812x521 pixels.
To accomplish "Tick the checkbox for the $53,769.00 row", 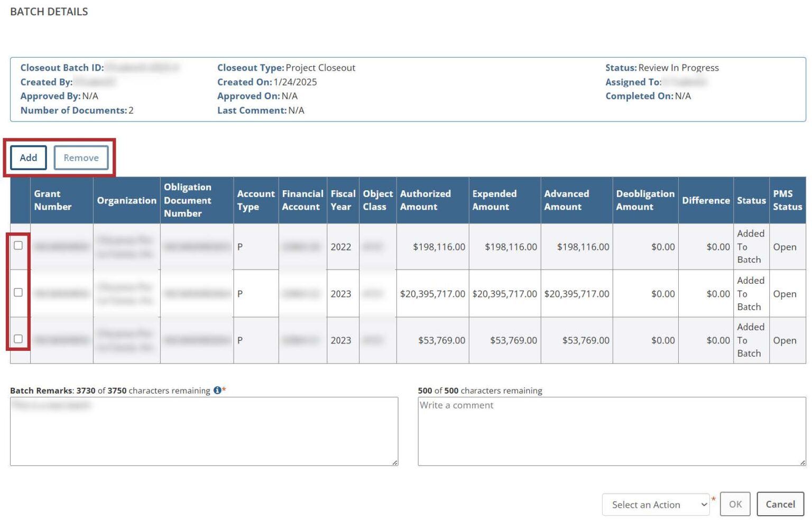I will coord(19,339).
